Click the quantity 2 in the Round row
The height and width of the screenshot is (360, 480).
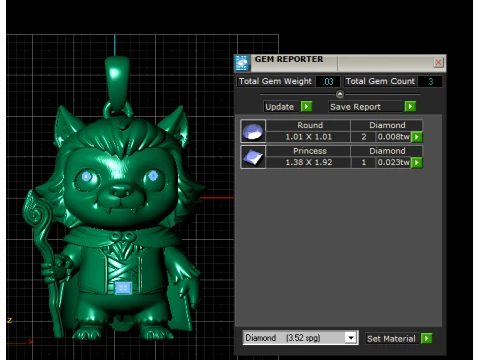tap(364, 137)
